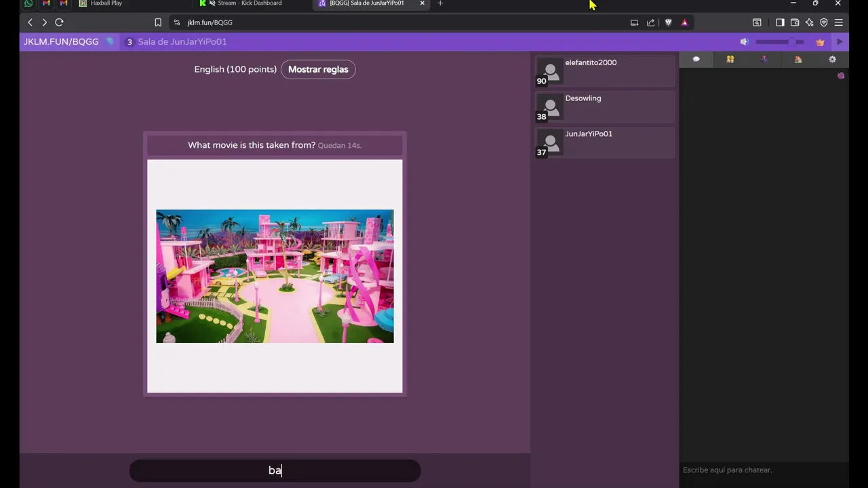Open the chat tab speech bubble icon
868x488 pixels.
coord(696,60)
